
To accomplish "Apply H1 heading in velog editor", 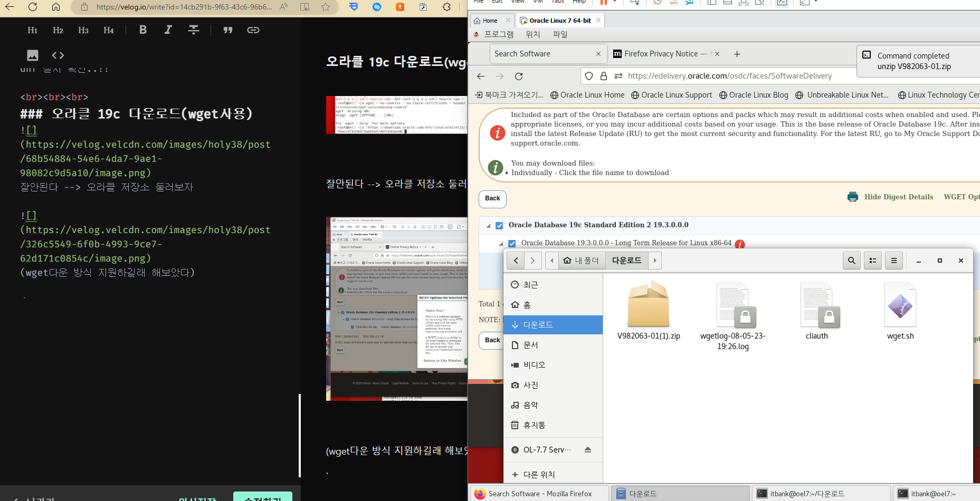I will pyautogui.click(x=33, y=30).
